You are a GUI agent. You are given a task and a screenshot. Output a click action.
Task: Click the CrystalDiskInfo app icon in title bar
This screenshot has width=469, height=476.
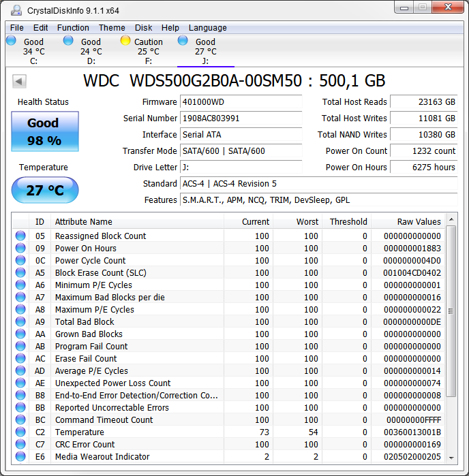[16, 10]
